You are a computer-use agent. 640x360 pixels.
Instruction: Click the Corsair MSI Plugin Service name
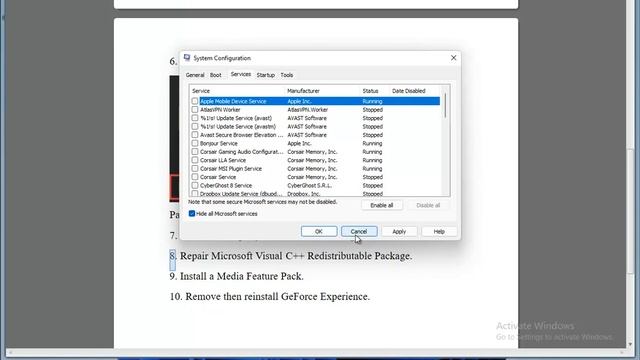(x=231, y=169)
